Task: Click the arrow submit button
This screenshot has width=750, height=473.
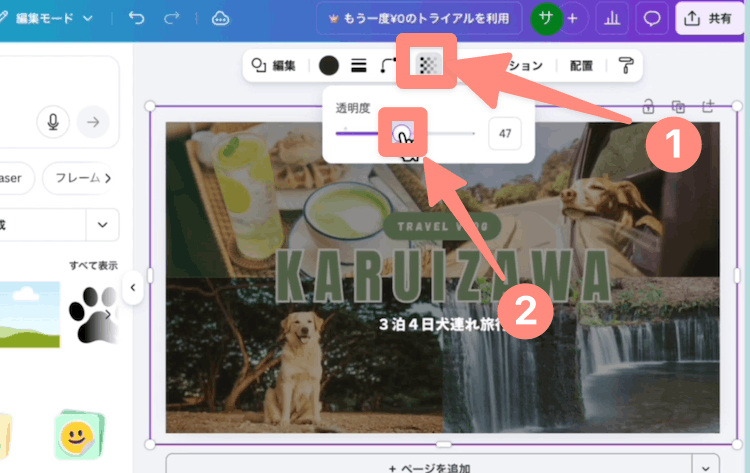Action: [x=93, y=122]
